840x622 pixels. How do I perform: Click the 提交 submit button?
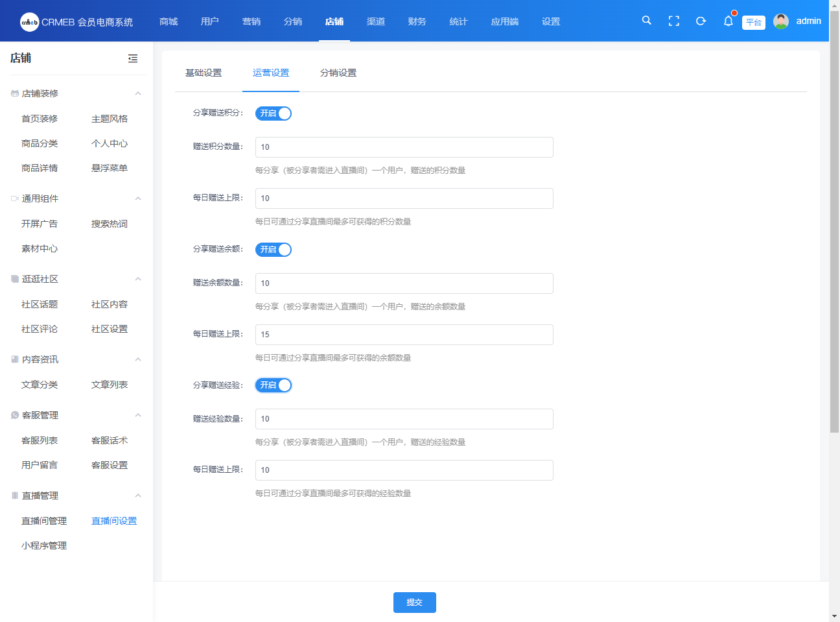point(414,603)
